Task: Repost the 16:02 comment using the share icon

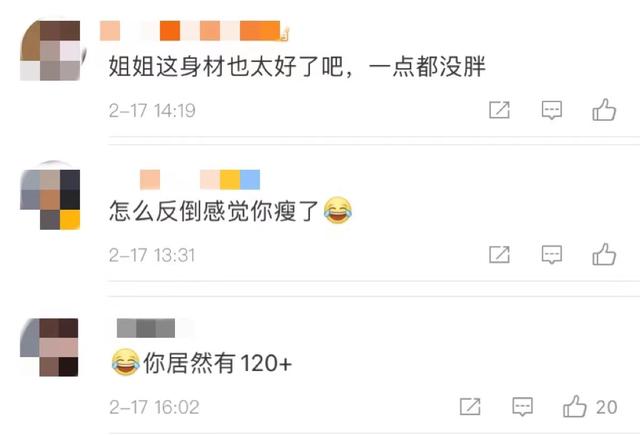Action: pyautogui.click(x=470, y=406)
